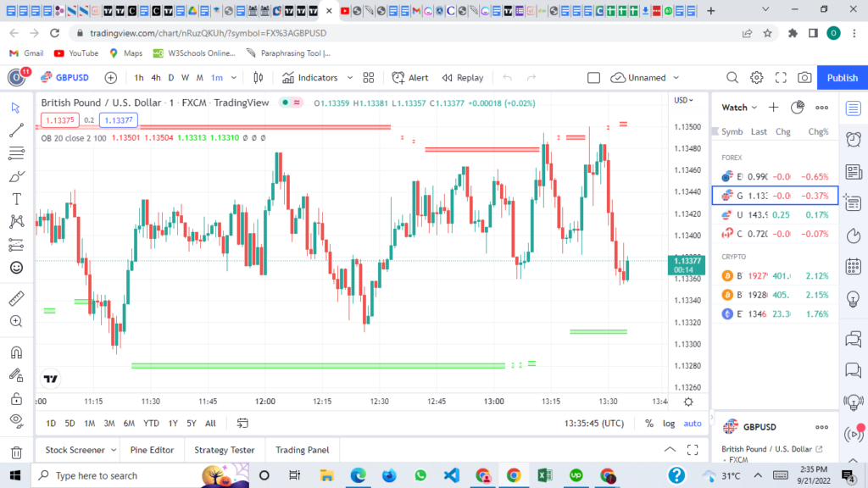Toggle magnet mode
Viewport: 868px width, 488px height.
click(x=16, y=352)
